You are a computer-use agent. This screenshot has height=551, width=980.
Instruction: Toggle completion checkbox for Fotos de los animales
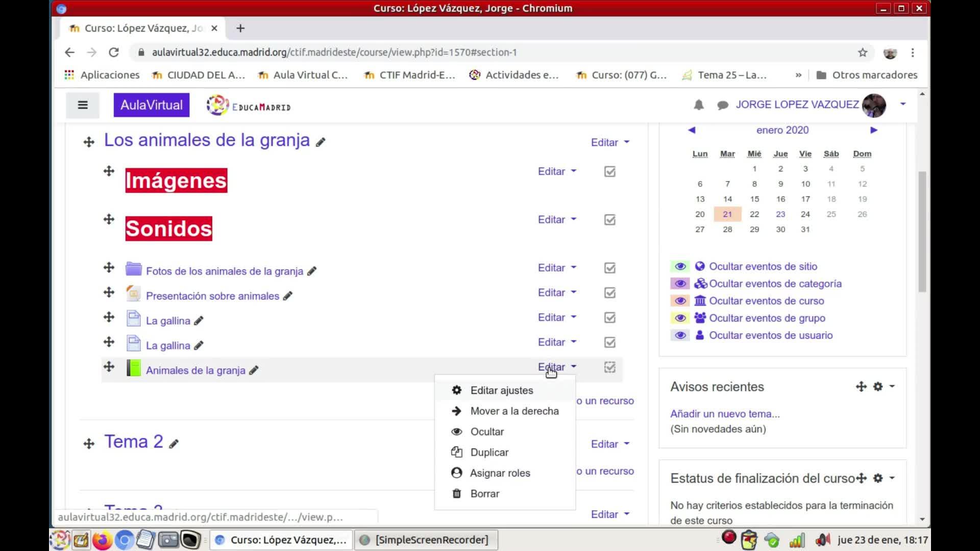coord(609,268)
